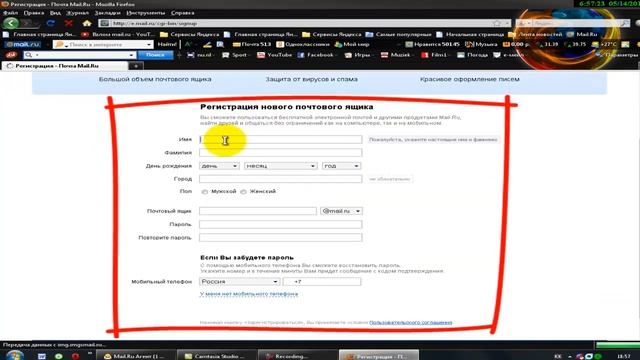Click the blue Поиск toolbar button
Viewport: 640px width, 360px height.
pos(156,55)
